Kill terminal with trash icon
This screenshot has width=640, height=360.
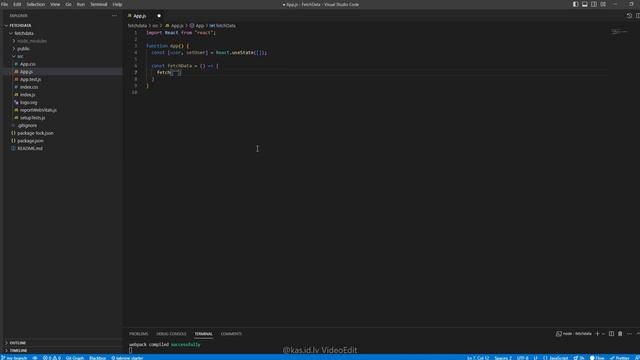point(620,334)
